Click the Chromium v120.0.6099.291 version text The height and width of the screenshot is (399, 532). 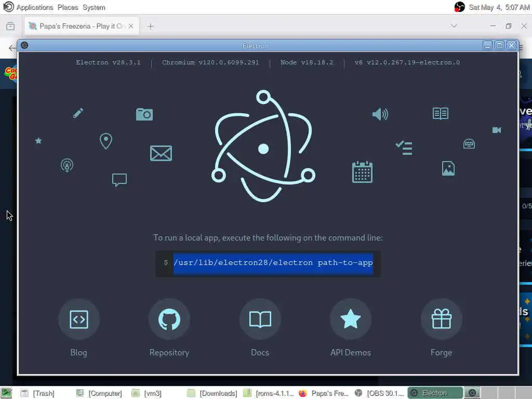210,62
